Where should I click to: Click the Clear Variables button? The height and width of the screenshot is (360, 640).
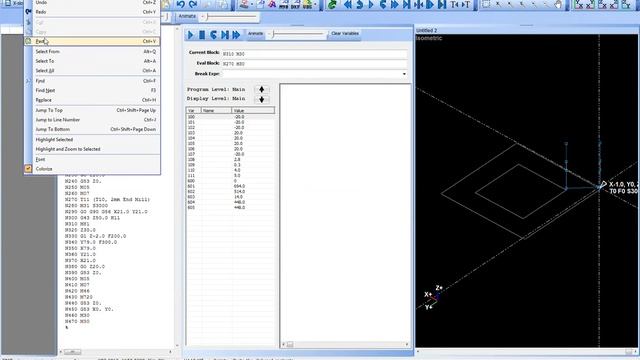click(x=345, y=33)
